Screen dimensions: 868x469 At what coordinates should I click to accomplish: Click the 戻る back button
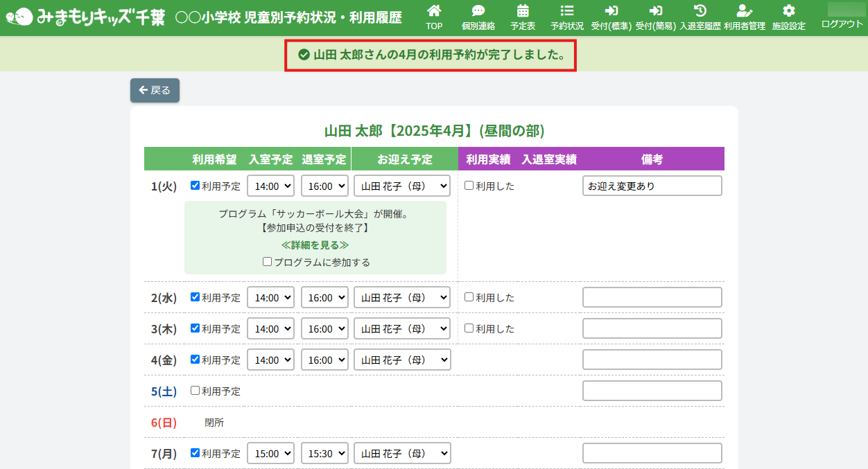155,90
